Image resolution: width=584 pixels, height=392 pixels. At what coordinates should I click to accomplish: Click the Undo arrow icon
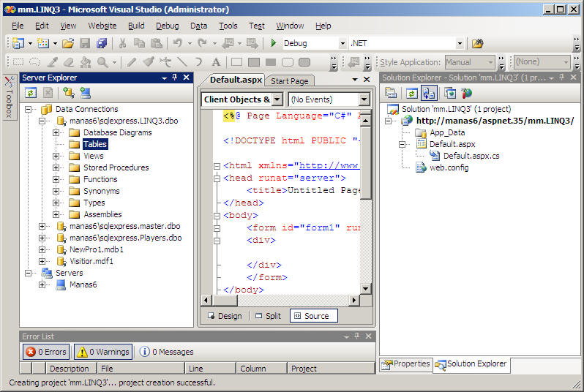[x=178, y=43]
